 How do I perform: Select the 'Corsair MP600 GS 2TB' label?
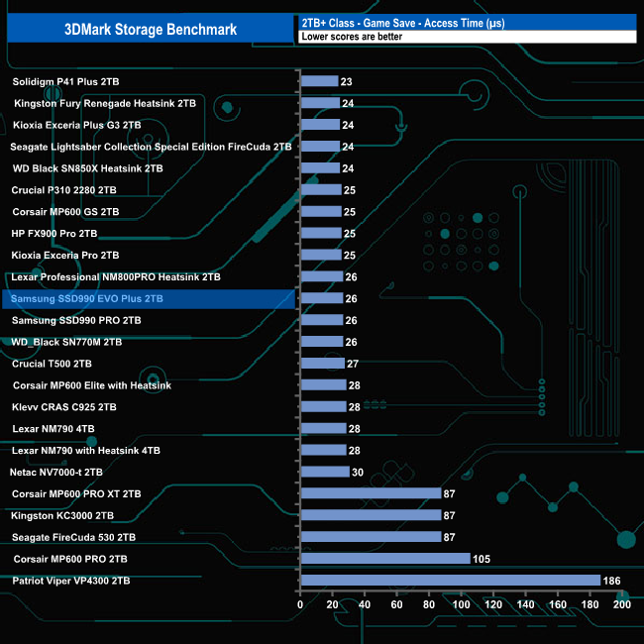click(x=65, y=211)
